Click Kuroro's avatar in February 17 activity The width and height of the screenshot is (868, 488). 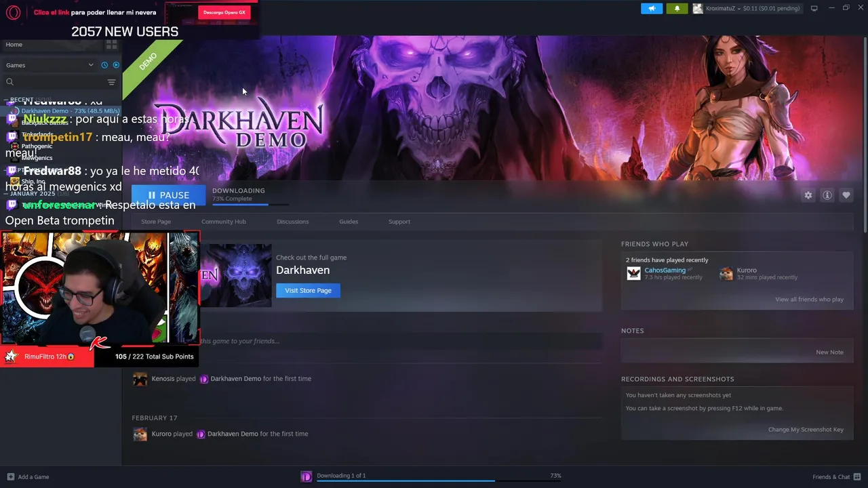pyautogui.click(x=140, y=434)
